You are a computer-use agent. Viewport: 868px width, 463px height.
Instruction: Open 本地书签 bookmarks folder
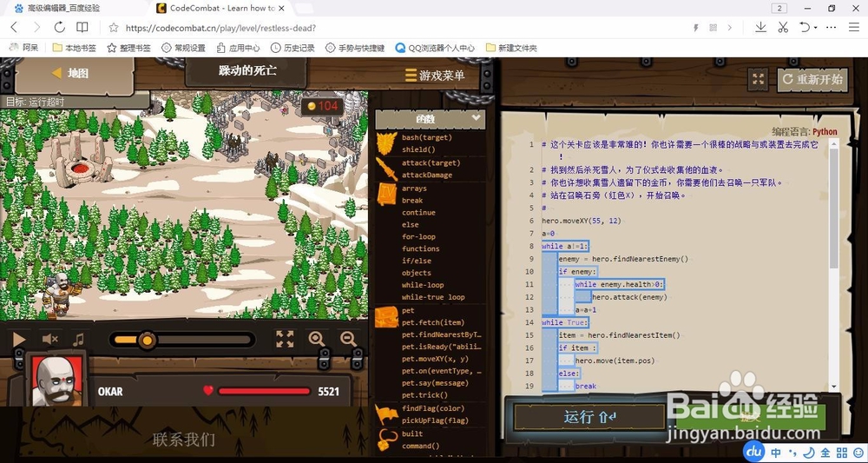(x=74, y=48)
